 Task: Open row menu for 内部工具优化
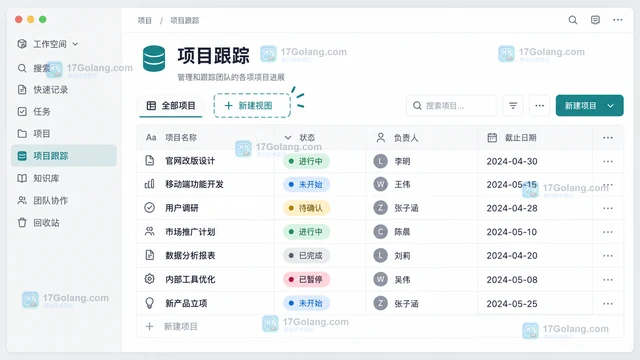point(608,280)
